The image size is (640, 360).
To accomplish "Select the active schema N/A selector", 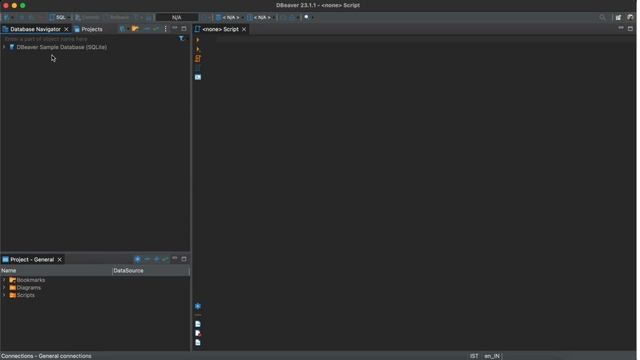I will [260, 18].
